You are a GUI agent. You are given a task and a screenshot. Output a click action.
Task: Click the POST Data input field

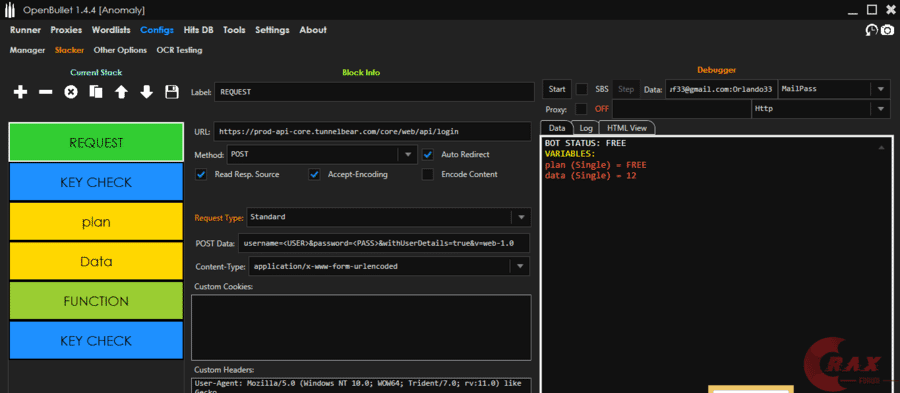pyautogui.click(x=384, y=243)
